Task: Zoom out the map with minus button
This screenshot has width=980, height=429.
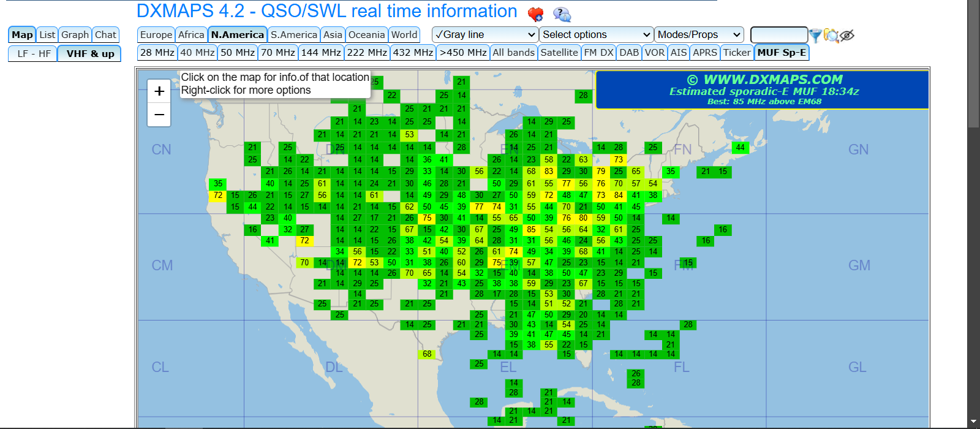Action: point(159,115)
